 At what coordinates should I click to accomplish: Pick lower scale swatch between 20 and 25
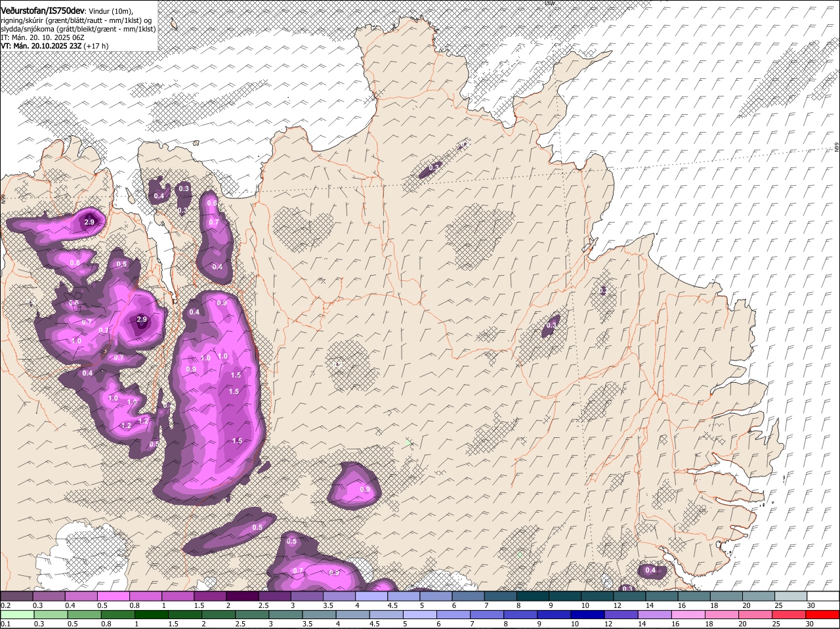point(755,615)
